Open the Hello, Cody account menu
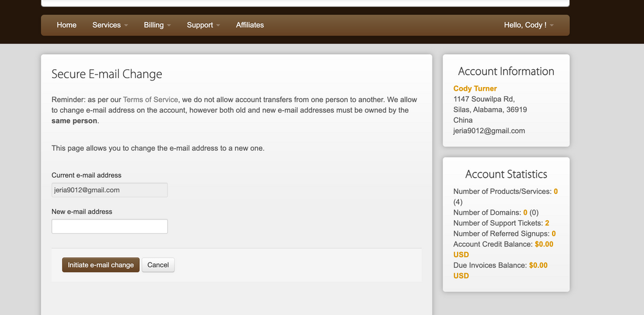Viewport: 644px width, 315px height. 528,25
